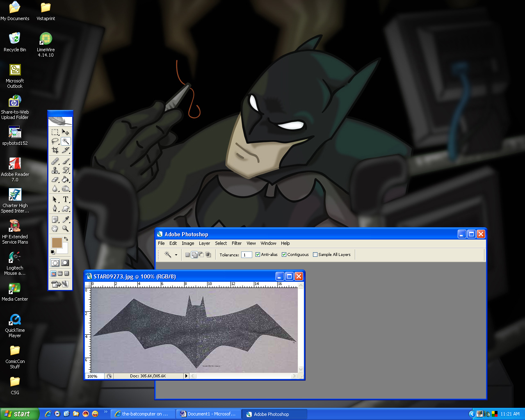525x420 pixels.
Task: Reset to default foreground and background colors
Action: (x=53, y=252)
